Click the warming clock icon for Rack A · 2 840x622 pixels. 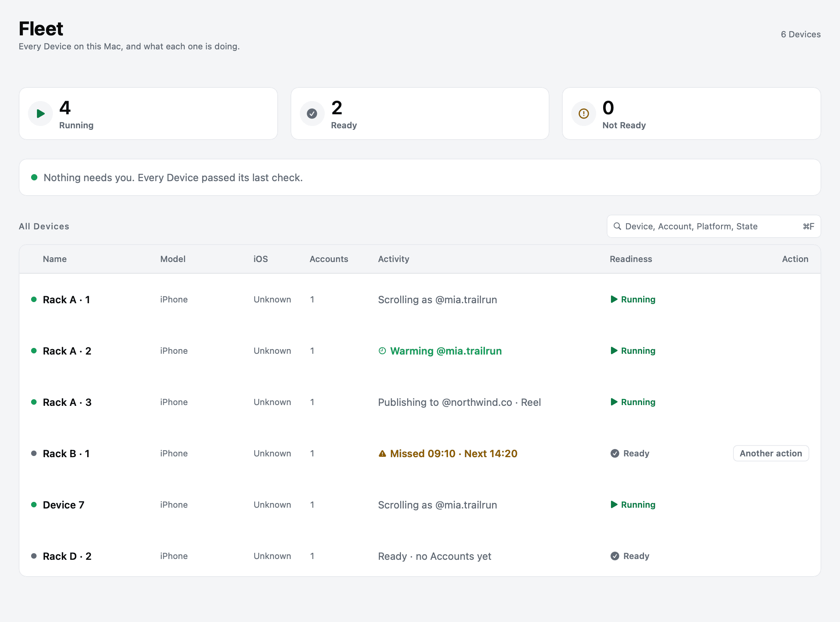pos(382,351)
